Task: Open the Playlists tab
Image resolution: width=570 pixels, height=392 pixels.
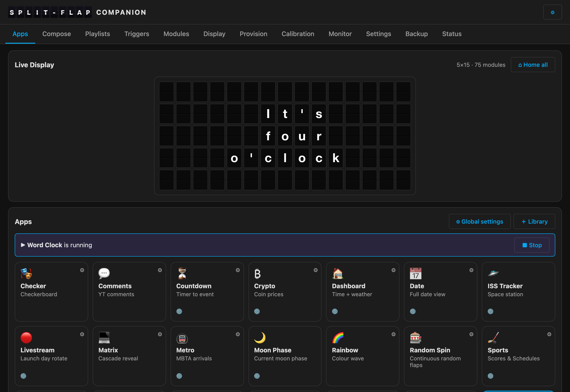Action: (98, 34)
